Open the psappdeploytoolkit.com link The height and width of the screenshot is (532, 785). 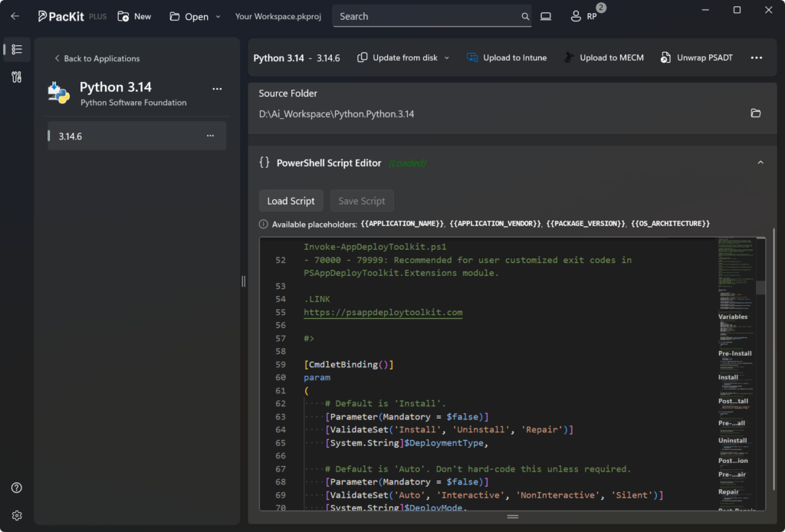pyautogui.click(x=383, y=312)
